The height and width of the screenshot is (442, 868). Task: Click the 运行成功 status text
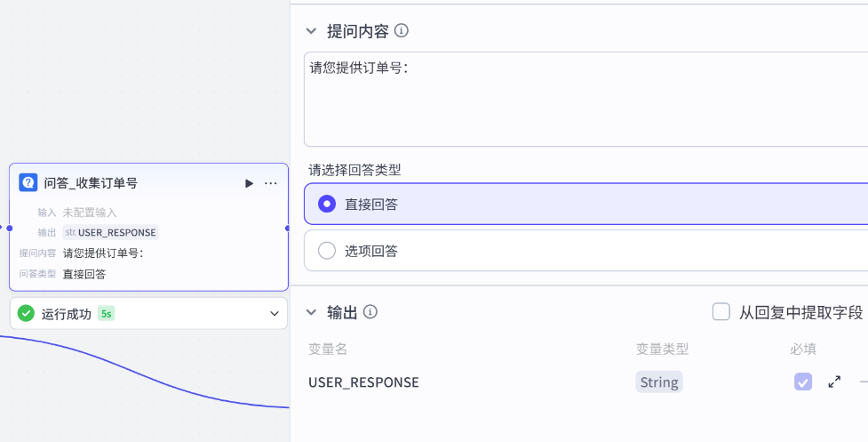pyautogui.click(x=67, y=314)
